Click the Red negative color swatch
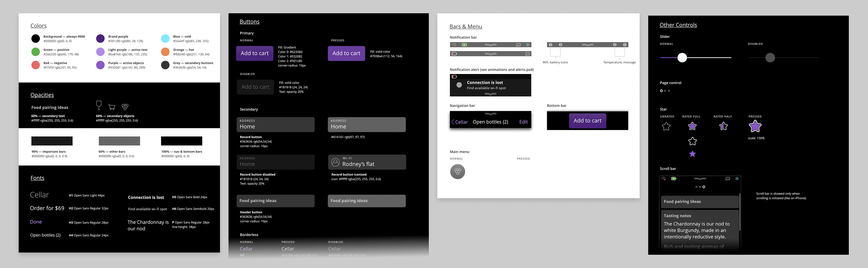This screenshot has height=268, width=868. point(35,65)
